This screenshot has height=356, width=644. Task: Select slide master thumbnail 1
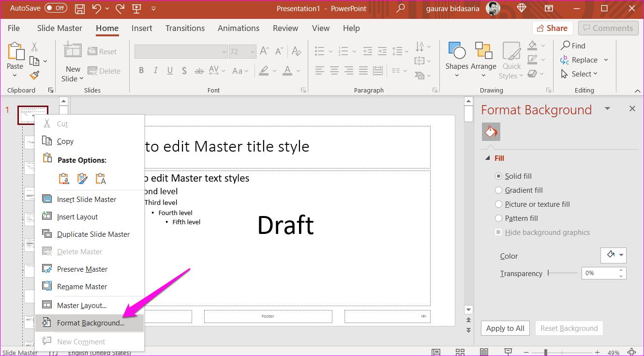[x=33, y=115]
